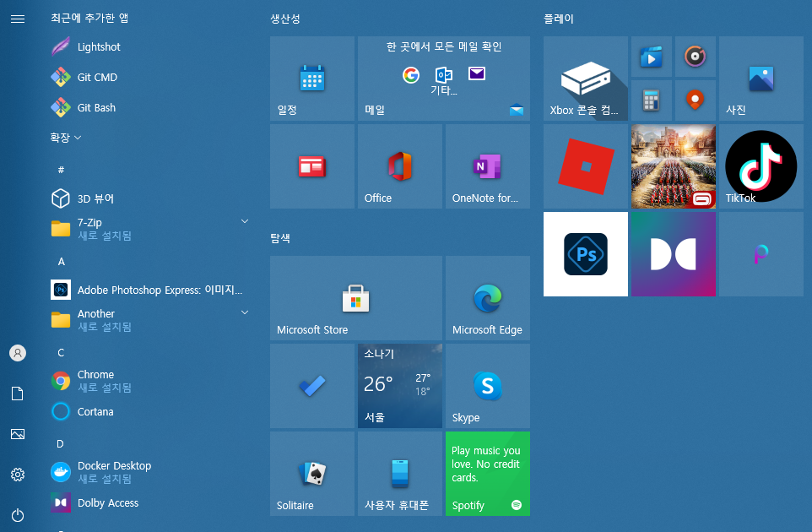Open the Microsoft Store tile

point(356,298)
